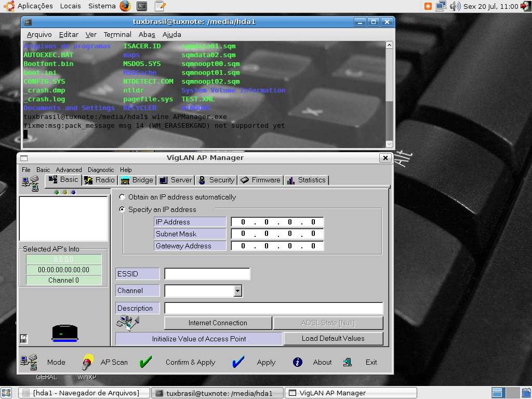Click the Subnet Mask entry field
The image size is (532, 399).
click(x=277, y=234)
